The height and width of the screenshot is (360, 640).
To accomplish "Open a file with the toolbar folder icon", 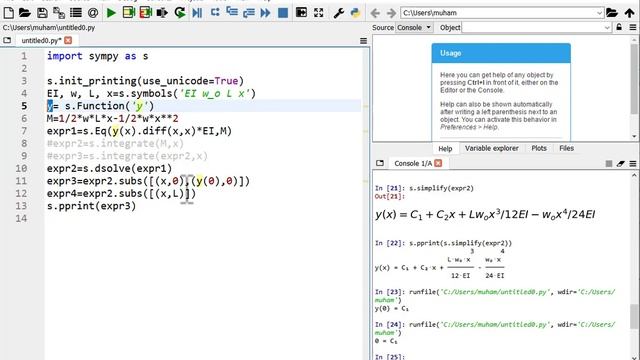I will [x=25, y=13].
